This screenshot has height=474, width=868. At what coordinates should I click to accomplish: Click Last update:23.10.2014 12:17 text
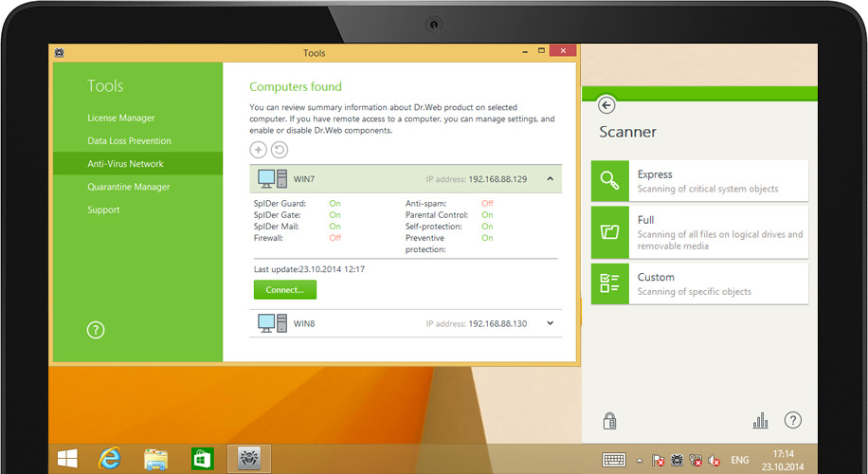click(309, 269)
